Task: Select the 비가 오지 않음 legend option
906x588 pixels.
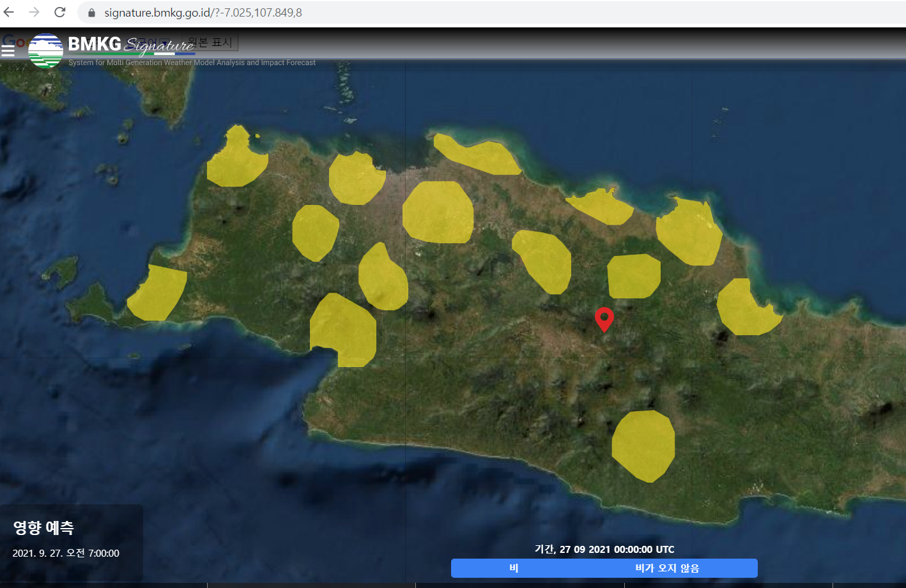Action: (667, 568)
